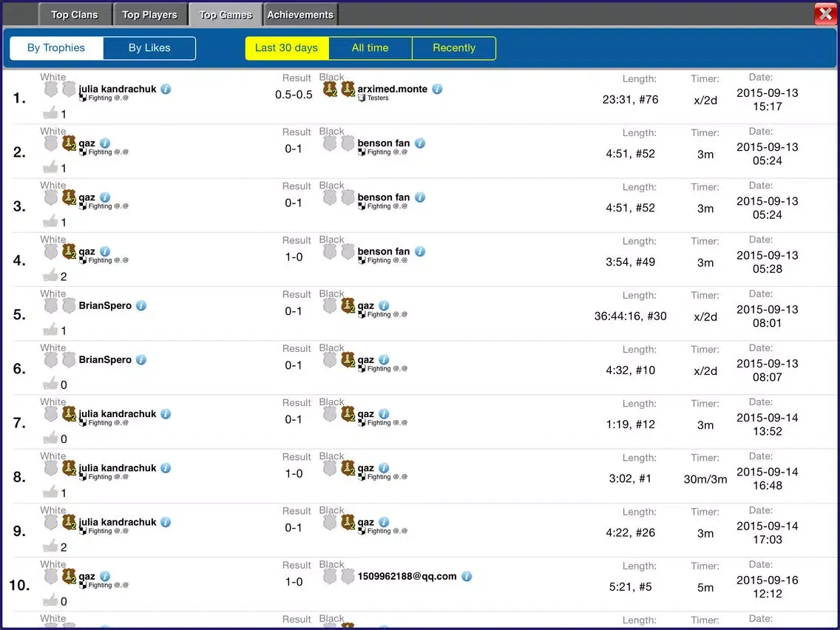The image size is (840, 630).
Task: Click the length 36:44:16, #30
Action: click(x=631, y=316)
